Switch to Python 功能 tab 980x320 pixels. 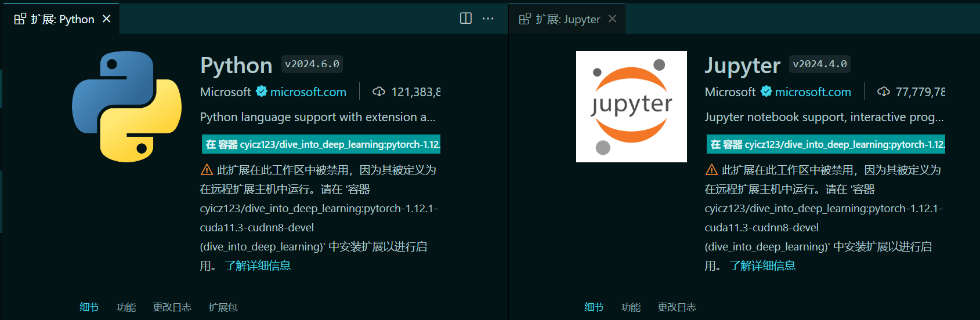(126, 307)
